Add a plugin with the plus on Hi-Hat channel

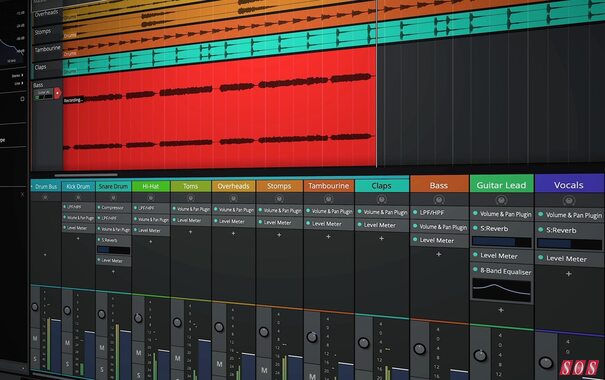[x=150, y=242]
